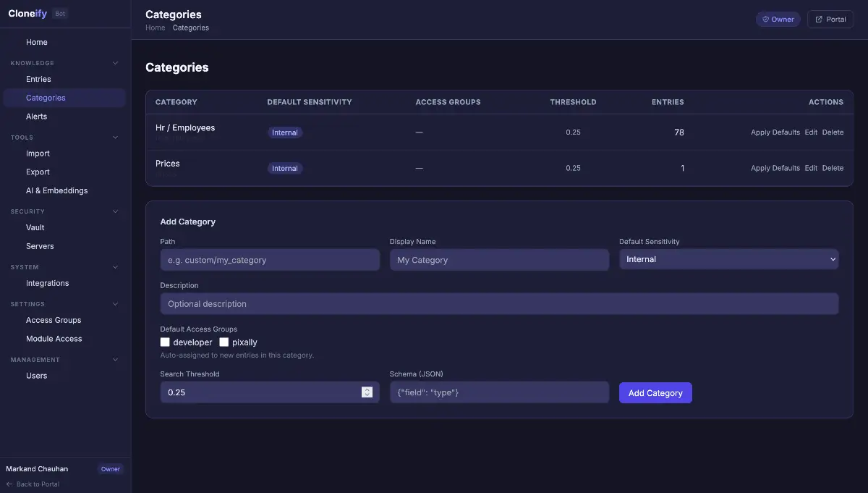Click the shield icon in Owner badge

[x=766, y=20]
